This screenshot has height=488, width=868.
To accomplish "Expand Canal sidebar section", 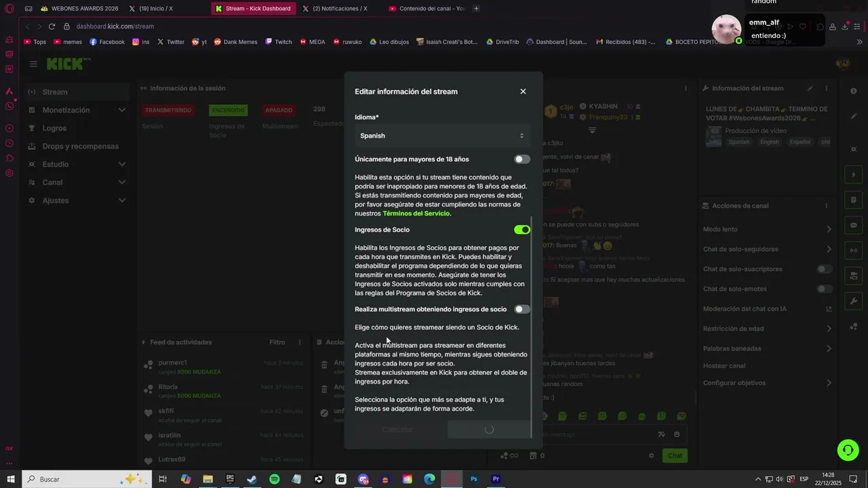I will [x=77, y=182].
